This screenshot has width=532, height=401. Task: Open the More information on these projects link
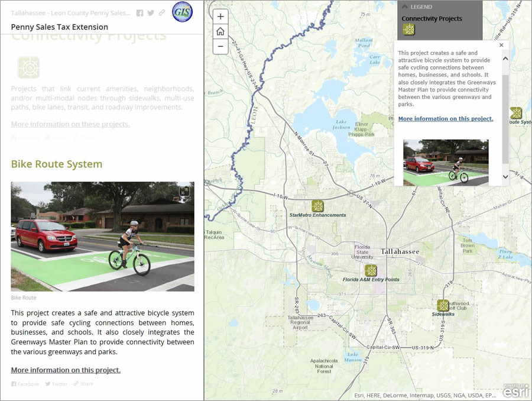[70, 124]
